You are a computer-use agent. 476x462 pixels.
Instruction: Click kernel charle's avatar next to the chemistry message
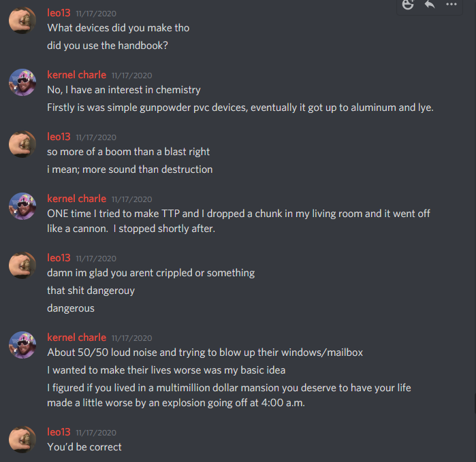pyautogui.click(x=22, y=82)
